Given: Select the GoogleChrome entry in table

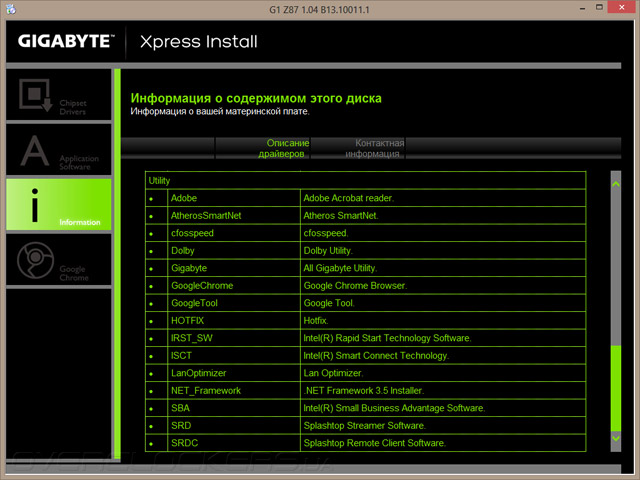Looking at the screenshot, I should (x=202, y=286).
